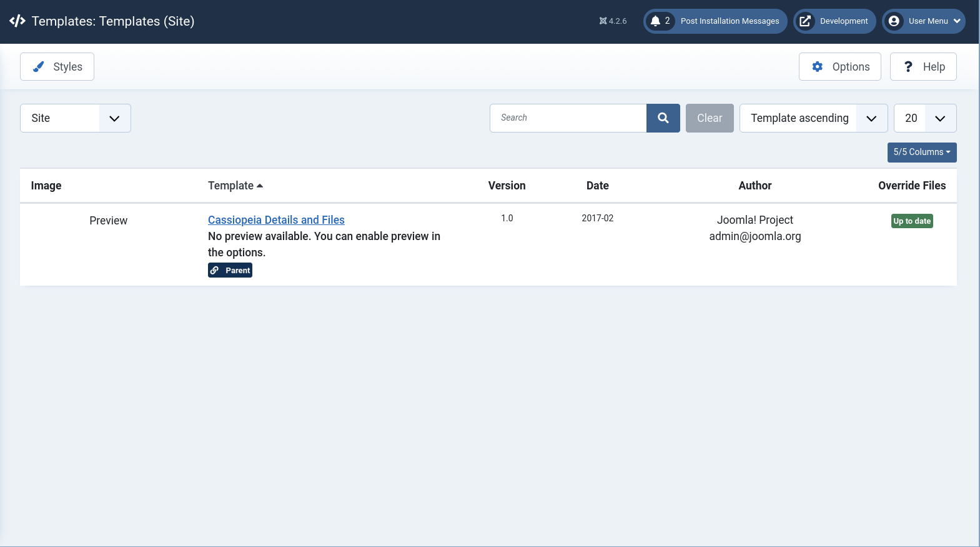Viewport: 980px width, 547px height.
Task: Expand the 5/5 Columns selector
Action: 921,152
